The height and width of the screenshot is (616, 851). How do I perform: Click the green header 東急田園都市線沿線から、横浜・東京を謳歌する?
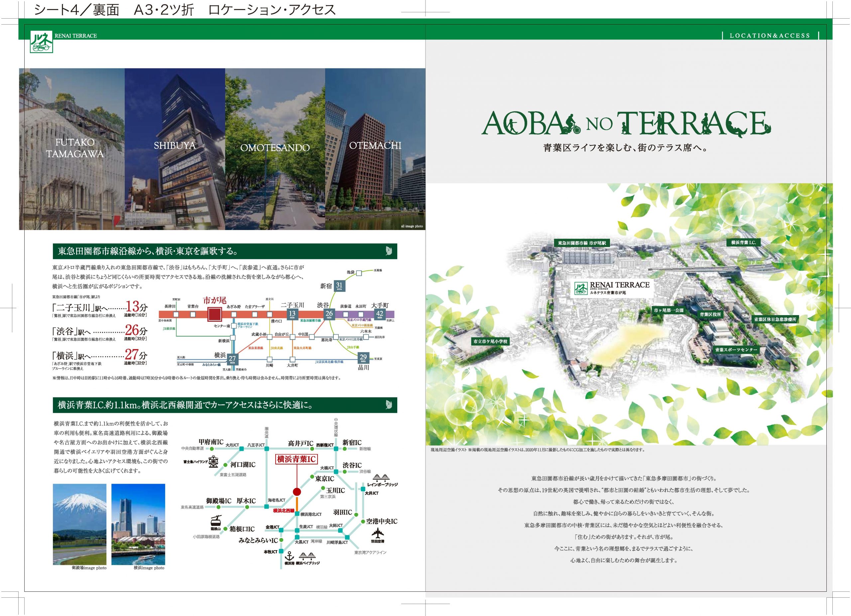[x=225, y=251]
